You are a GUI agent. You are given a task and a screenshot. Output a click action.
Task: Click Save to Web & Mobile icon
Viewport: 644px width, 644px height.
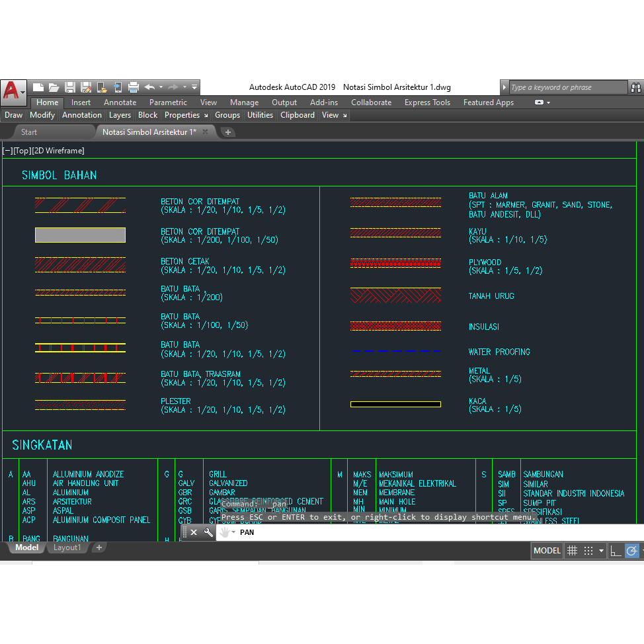point(118,87)
